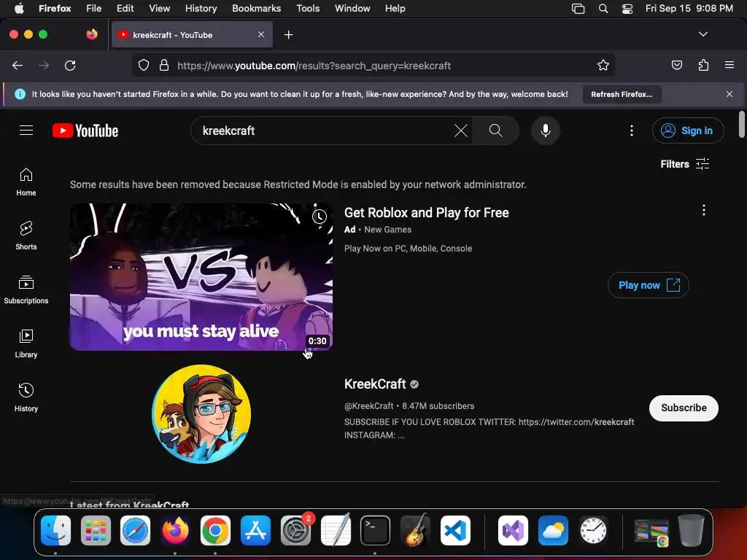Bookmark this page with star icon
The width and height of the screenshot is (747, 560).
point(603,65)
